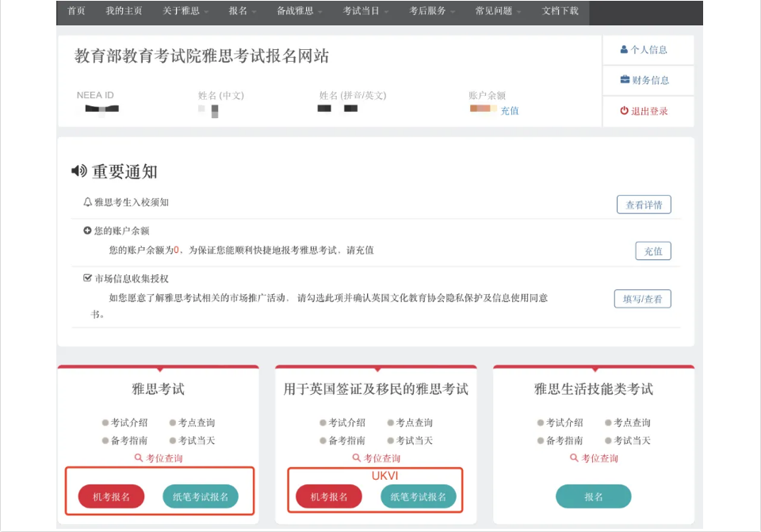
Task: Click the 退出登录 power icon
Action: (x=624, y=111)
